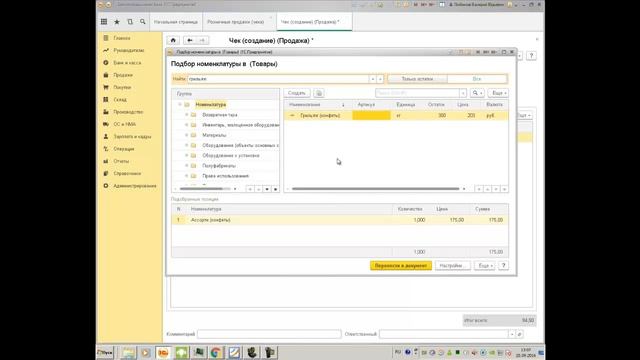Expand Оборудование (объекты основных средств) folder
This screenshot has width=640, height=360.
[x=187, y=145]
